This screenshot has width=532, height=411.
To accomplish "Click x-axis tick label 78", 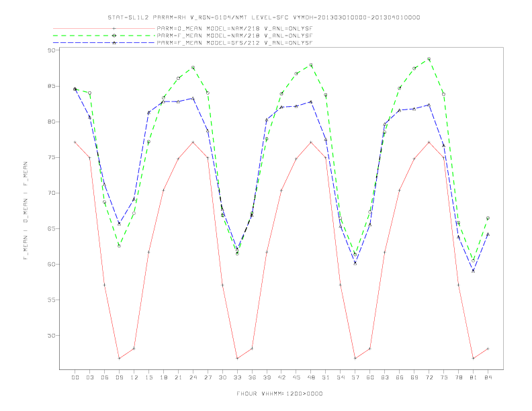I will pos(458,377).
